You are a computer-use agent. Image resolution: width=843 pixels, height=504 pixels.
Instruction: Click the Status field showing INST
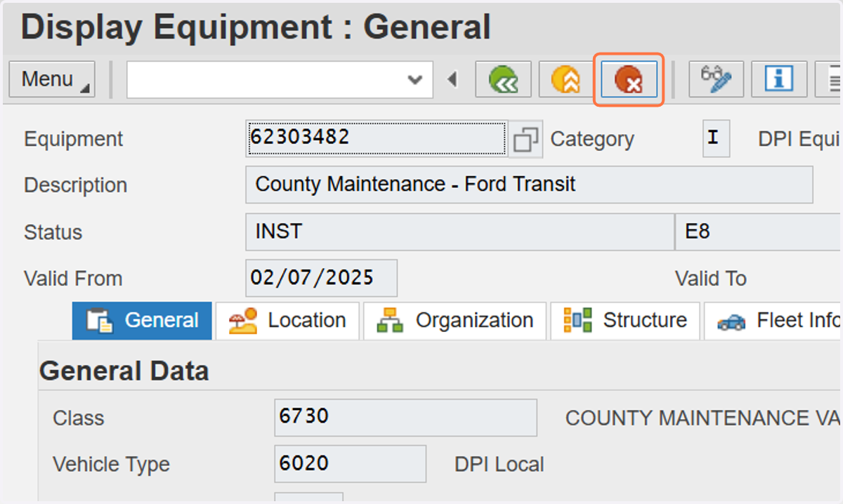click(459, 232)
